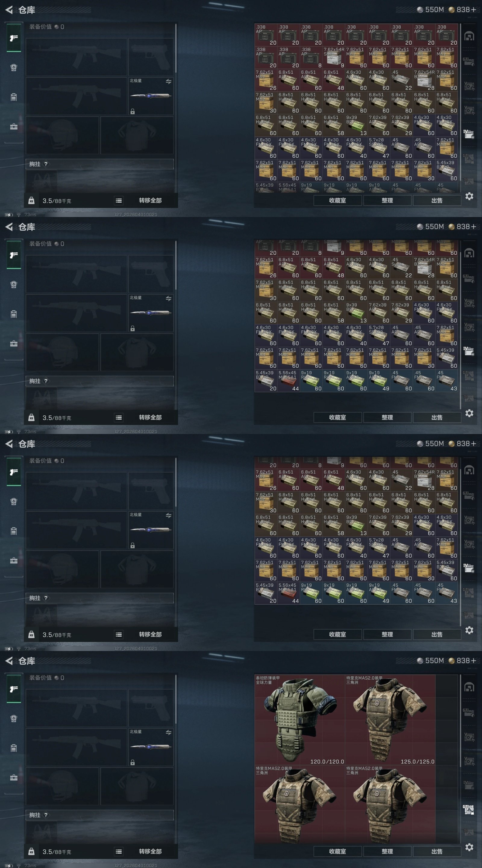The height and width of the screenshot is (868, 482).
Task: Select the highlighted IV folder container beside .338 AP grid
Action: point(469,134)
